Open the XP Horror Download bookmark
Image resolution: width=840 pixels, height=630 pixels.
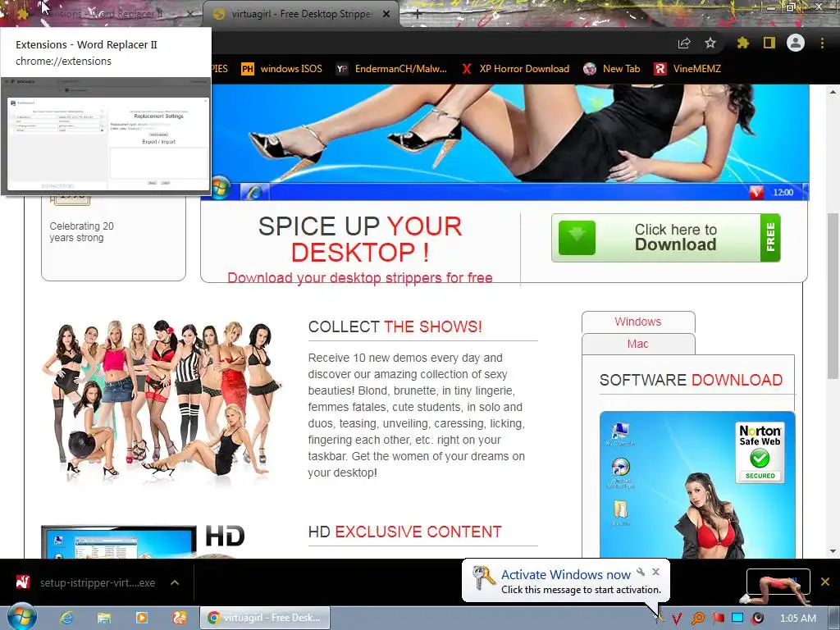515,69
